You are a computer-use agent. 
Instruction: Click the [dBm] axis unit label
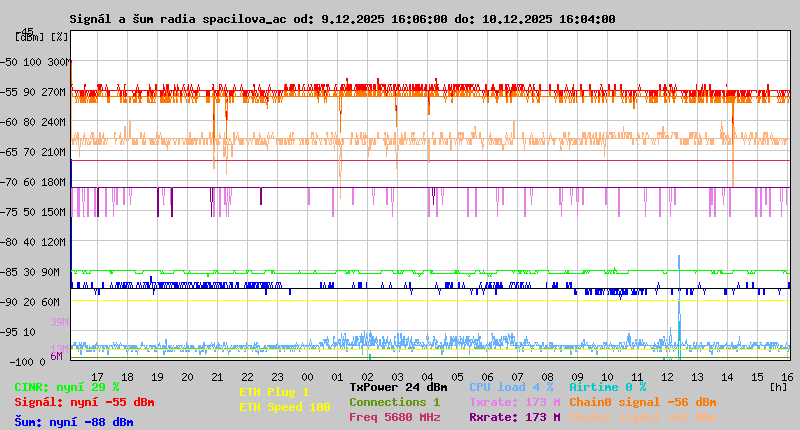coord(28,36)
